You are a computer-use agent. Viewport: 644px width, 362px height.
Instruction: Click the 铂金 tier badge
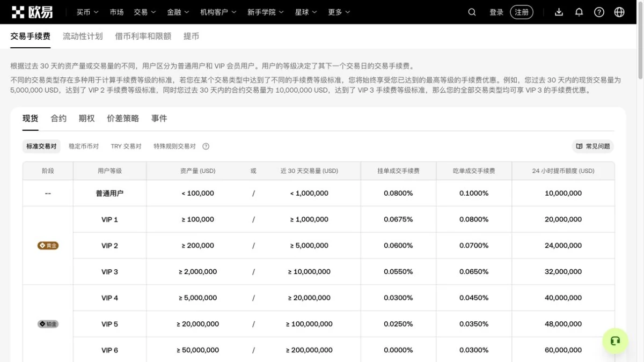48,324
